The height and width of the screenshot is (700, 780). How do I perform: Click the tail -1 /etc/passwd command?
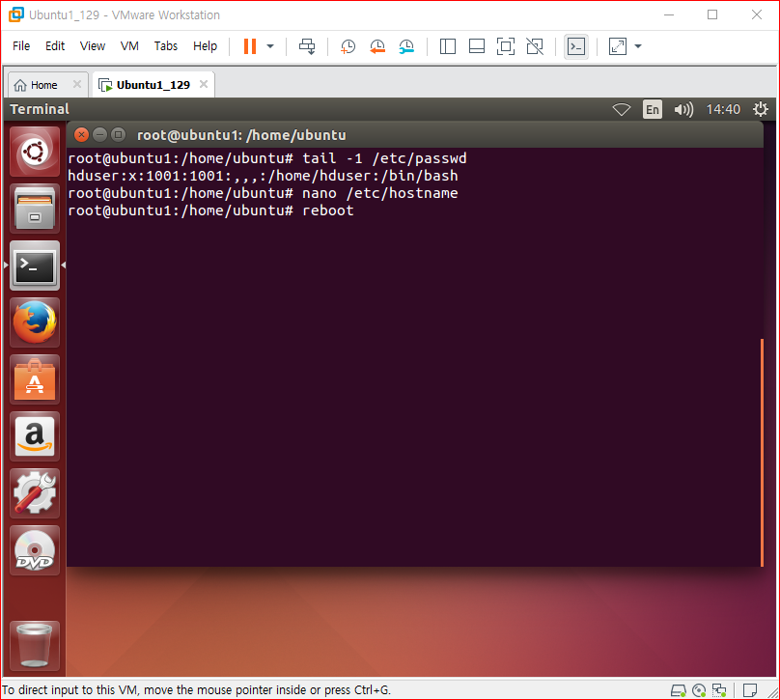point(384,158)
